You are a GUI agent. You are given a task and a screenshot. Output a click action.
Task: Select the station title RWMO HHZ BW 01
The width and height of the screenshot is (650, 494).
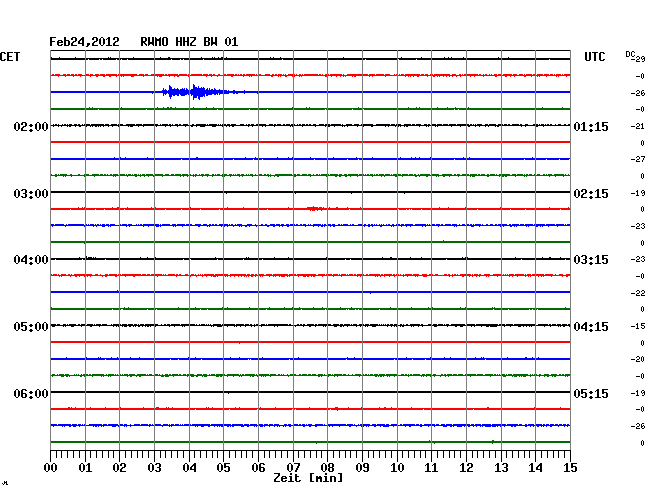tap(189, 42)
